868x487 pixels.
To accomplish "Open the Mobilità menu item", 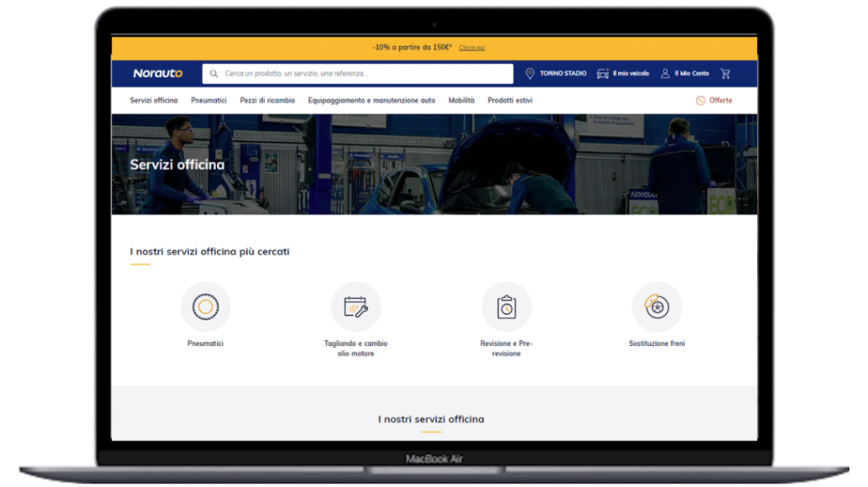I will [x=461, y=100].
